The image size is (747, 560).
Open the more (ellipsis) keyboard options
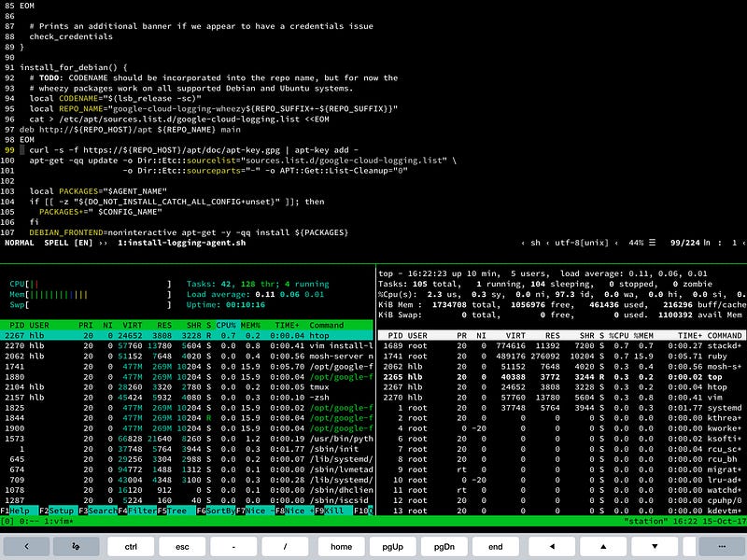coord(721,546)
